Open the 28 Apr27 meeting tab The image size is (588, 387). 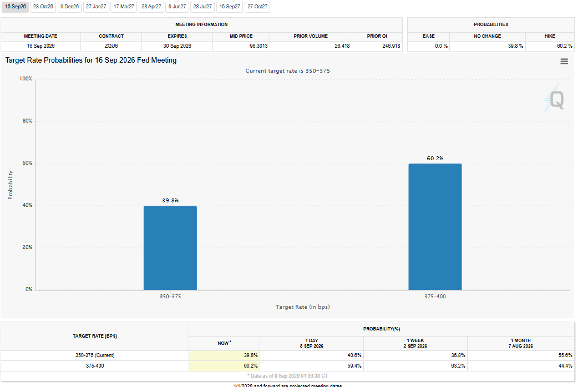[151, 7]
